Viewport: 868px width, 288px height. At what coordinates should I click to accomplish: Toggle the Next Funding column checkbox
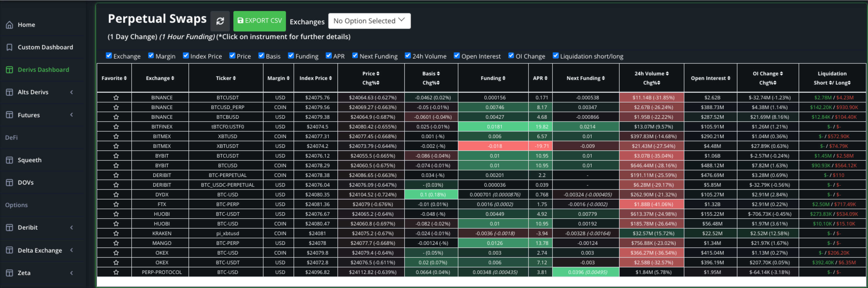pyautogui.click(x=355, y=56)
